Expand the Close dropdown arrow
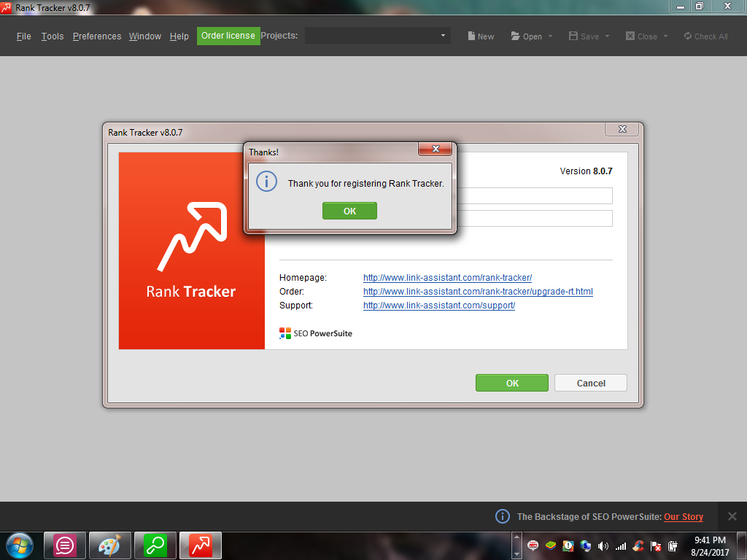This screenshot has height=560, width=747. [x=665, y=36]
